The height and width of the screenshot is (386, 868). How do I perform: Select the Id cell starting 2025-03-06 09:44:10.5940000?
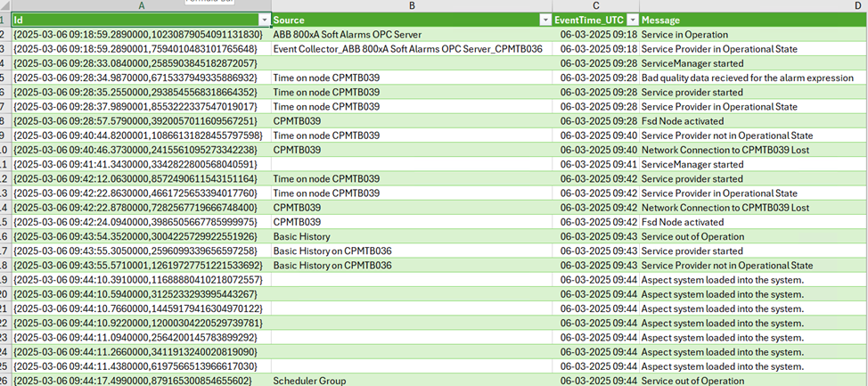[142, 294]
